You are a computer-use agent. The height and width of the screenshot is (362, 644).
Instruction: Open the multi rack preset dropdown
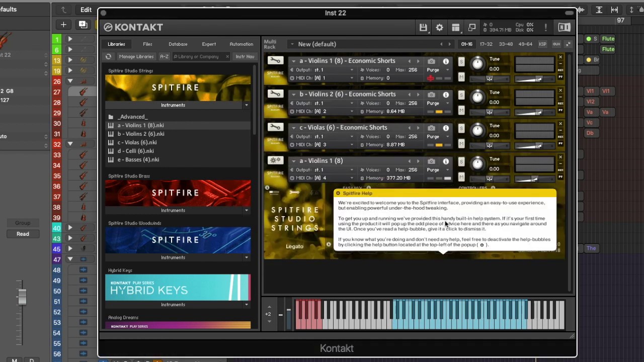point(292,44)
